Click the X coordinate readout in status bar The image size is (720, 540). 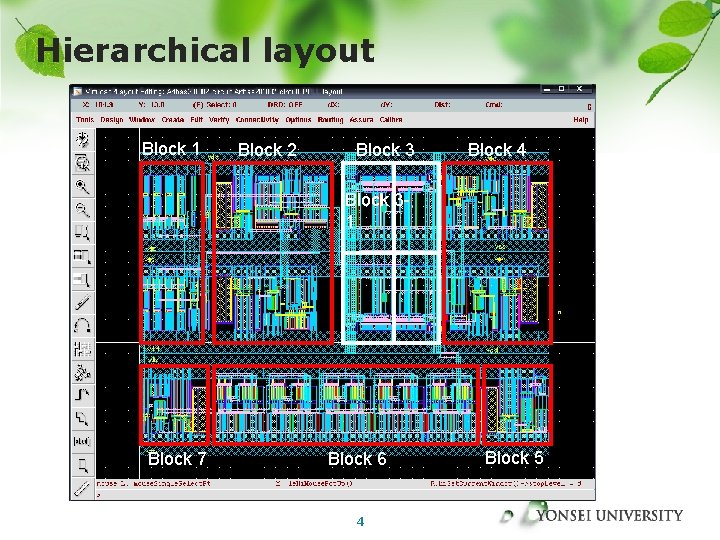point(98,105)
